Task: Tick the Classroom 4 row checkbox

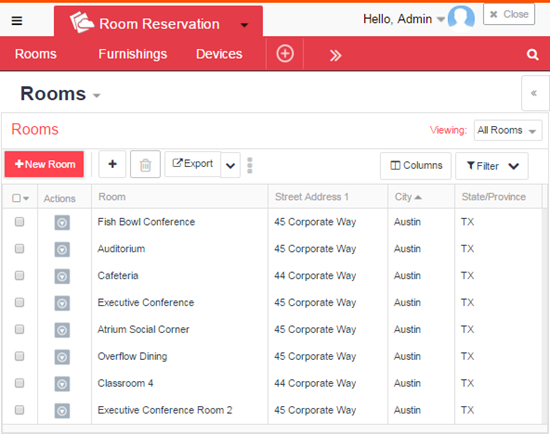Action: coord(19,383)
